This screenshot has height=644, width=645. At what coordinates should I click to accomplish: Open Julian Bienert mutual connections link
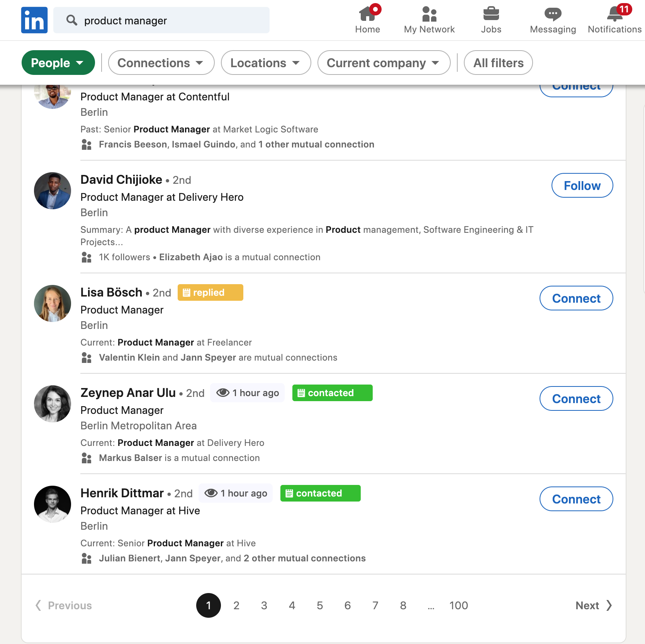pyautogui.click(x=232, y=558)
